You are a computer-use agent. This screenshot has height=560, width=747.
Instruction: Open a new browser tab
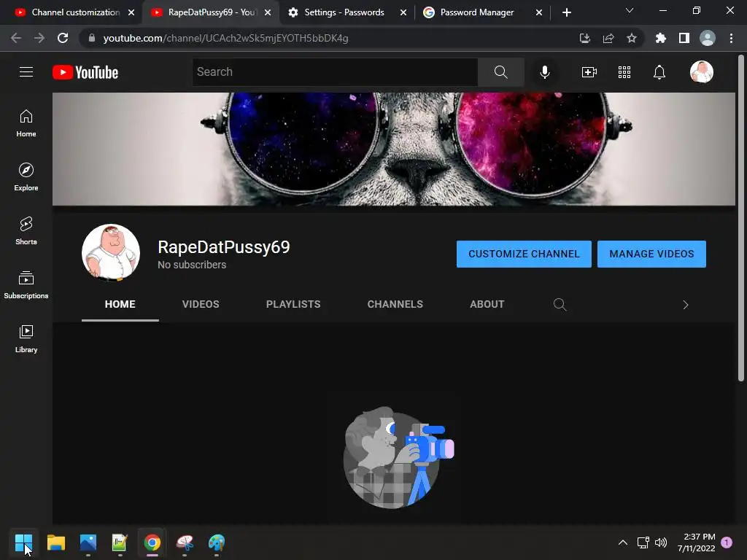[x=566, y=12]
